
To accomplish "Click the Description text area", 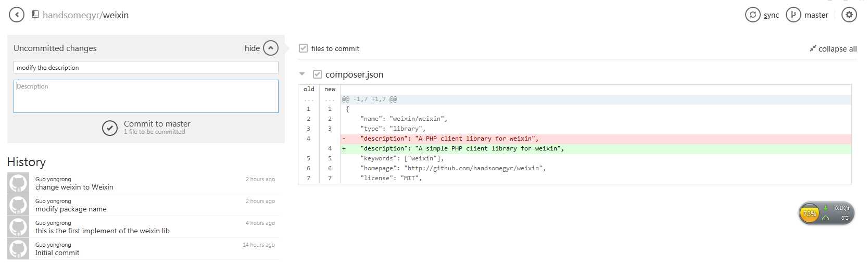I will coord(146,96).
